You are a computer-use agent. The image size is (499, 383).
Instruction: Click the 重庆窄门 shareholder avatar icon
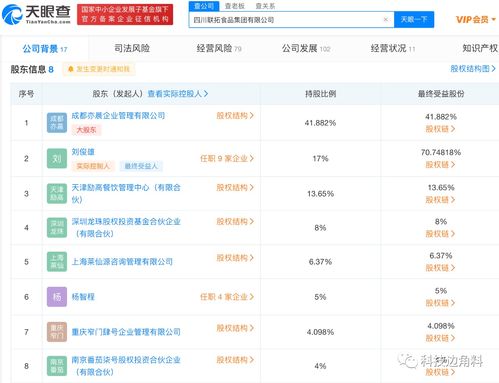pos(57,332)
